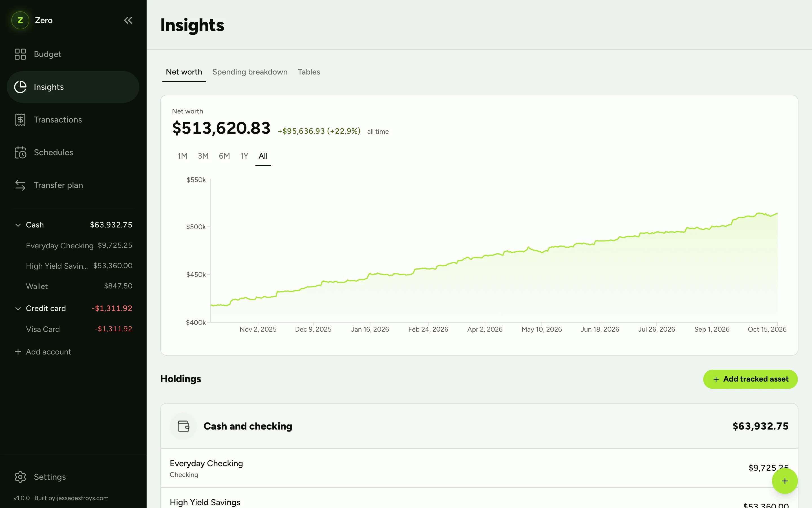Image resolution: width=812 pixels, height=508 pixels.
Task: Click the +$95,636.93 (+22.9%) change text
Action: [319, 131]
